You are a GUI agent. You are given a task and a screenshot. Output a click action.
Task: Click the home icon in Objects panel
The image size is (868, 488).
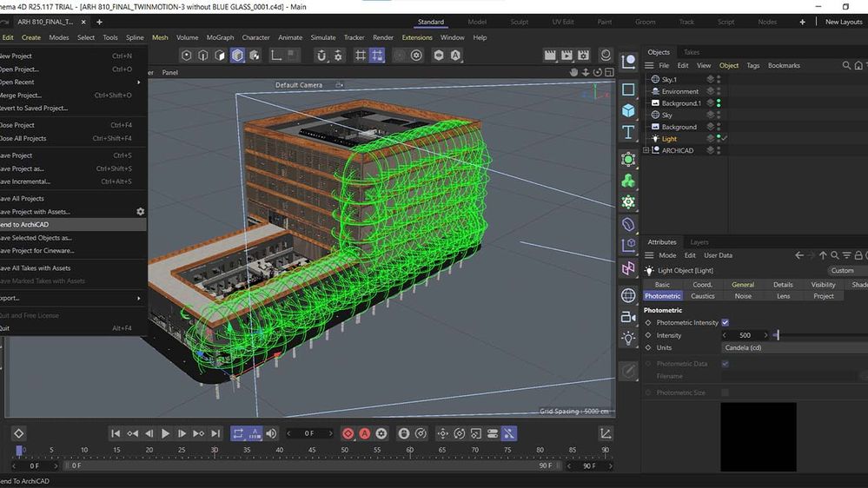tap(858, 65)
